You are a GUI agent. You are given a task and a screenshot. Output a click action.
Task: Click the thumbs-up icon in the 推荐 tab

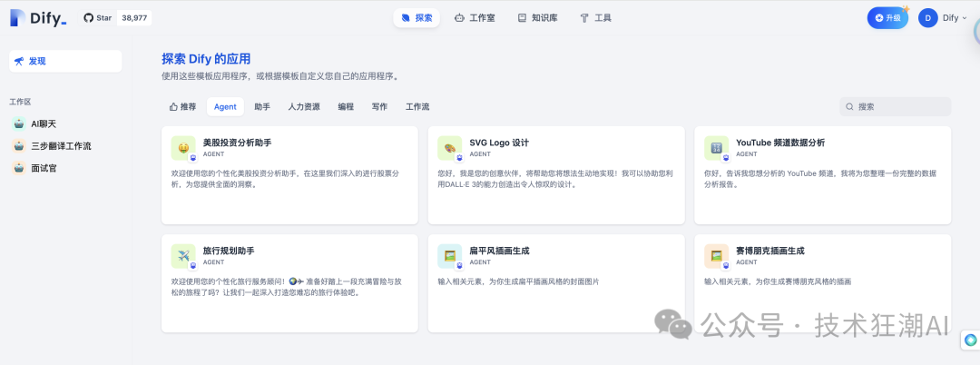[173, 107]
